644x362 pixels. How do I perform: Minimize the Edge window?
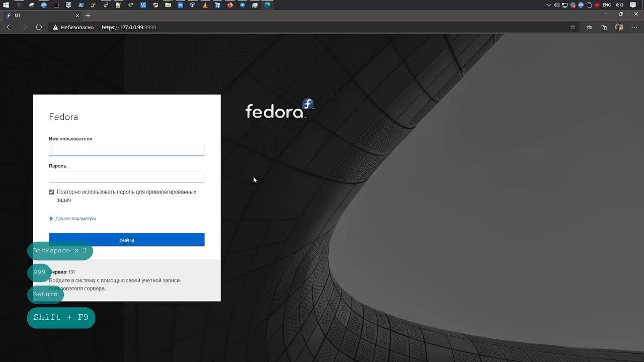(x=606, y=14)
